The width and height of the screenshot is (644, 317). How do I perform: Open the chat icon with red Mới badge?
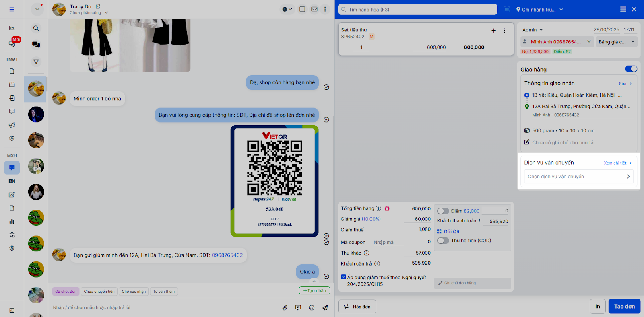coord(12,44)
